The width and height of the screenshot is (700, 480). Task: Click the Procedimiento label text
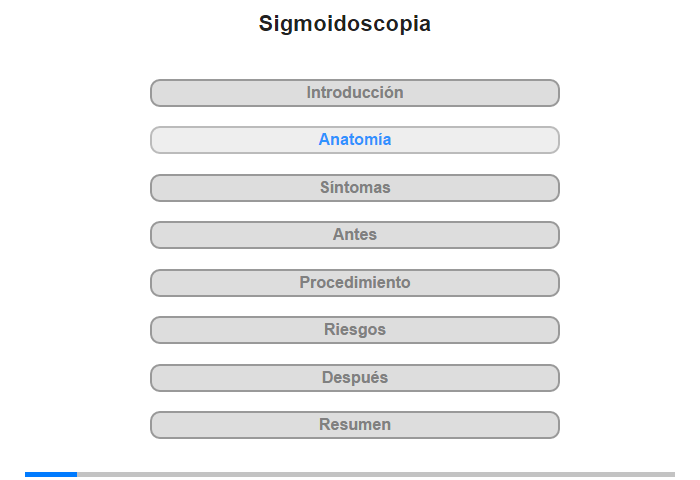(x=354, y=282)
